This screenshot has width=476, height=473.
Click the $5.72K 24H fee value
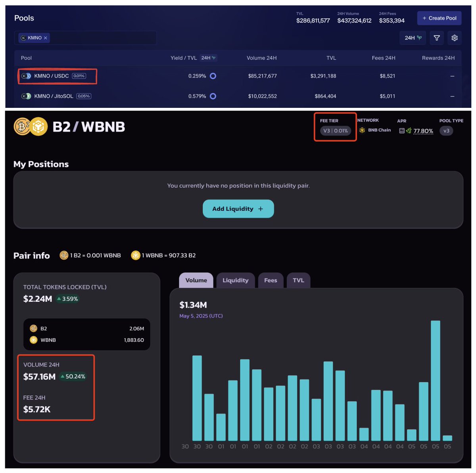point(37,410)
